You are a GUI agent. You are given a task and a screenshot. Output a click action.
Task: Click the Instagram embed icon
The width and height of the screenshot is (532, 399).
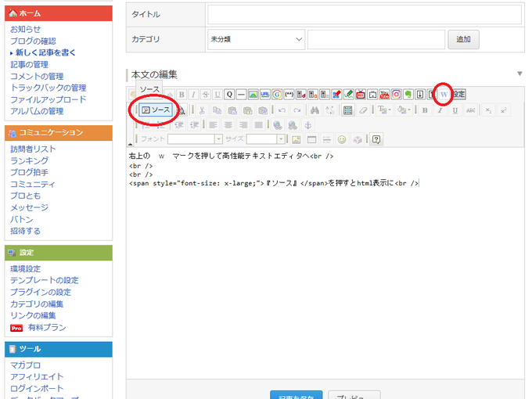(397, 95)
